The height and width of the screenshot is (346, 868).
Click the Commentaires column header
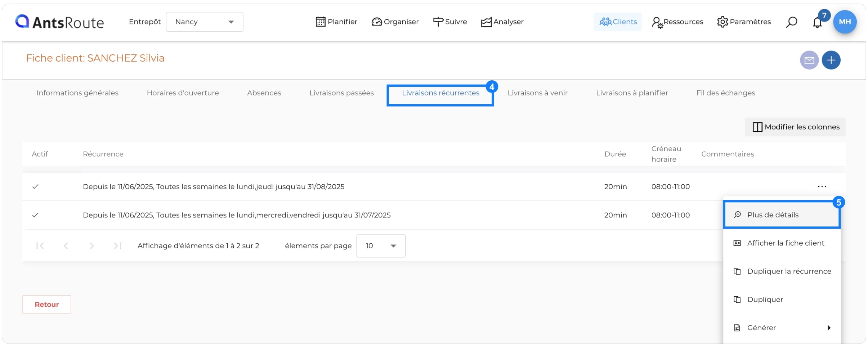[728, 154]
